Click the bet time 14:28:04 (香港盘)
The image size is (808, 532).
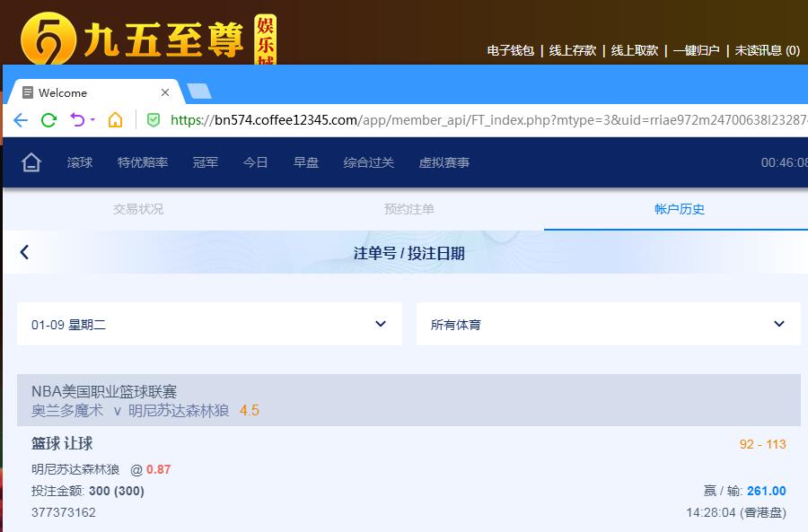736,512
